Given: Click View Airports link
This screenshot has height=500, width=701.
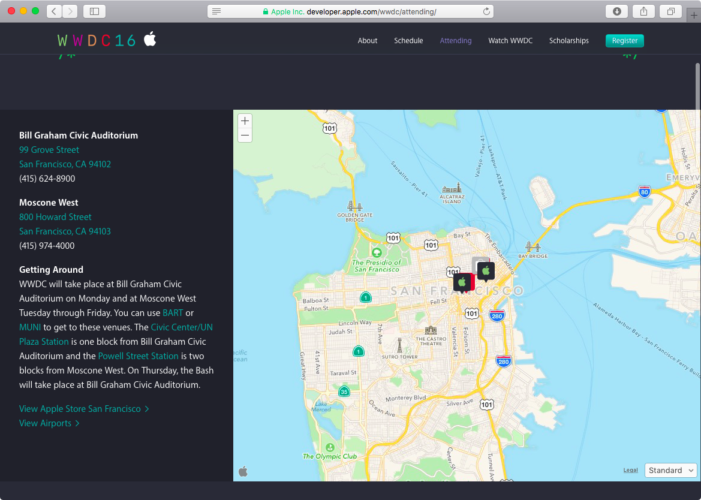Looking at the screenshot, I should (49, 423).
